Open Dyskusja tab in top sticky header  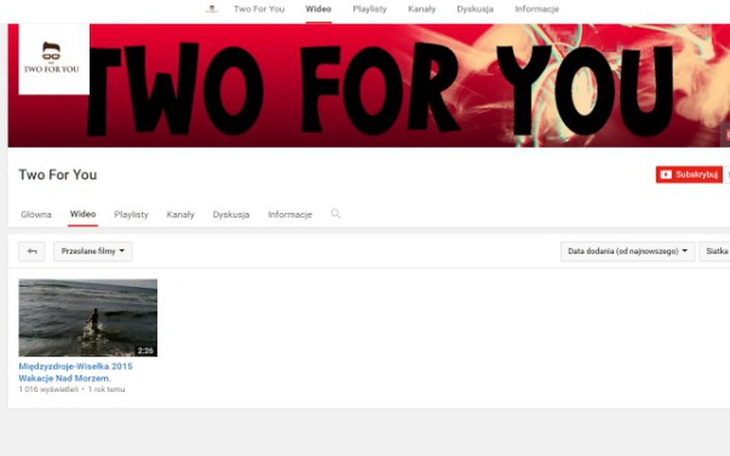pyautogui.click(x=475, y=9)
